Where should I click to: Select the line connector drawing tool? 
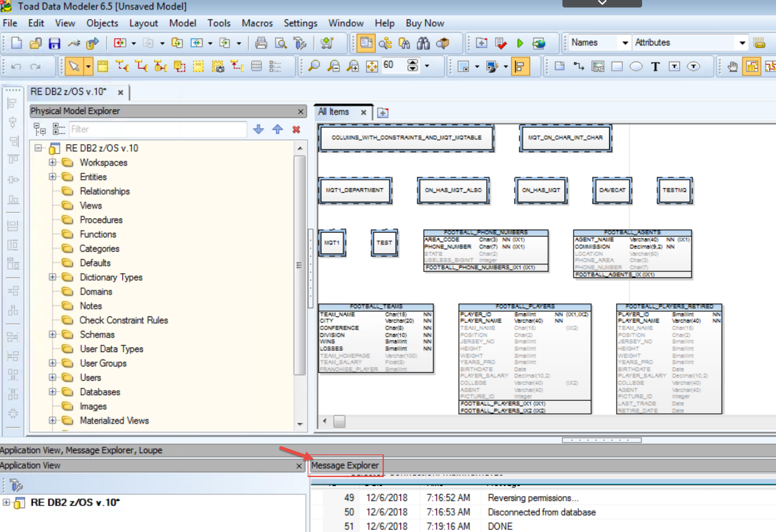coord(578,67)
